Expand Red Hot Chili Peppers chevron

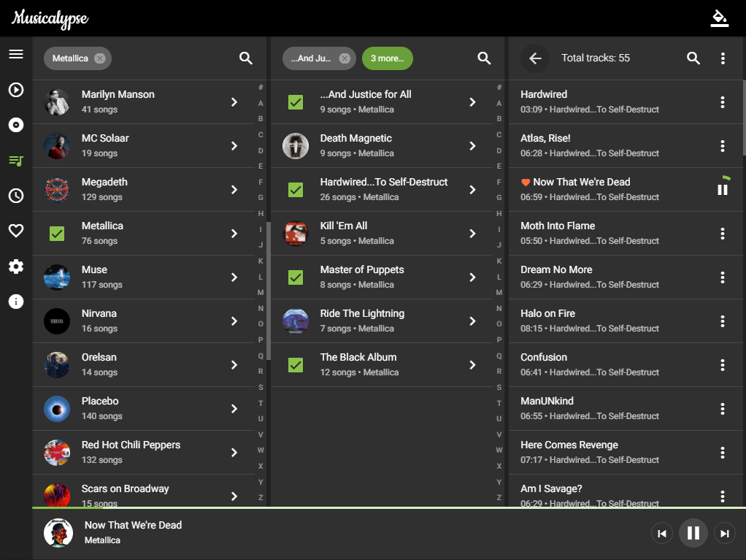(234, 453)
